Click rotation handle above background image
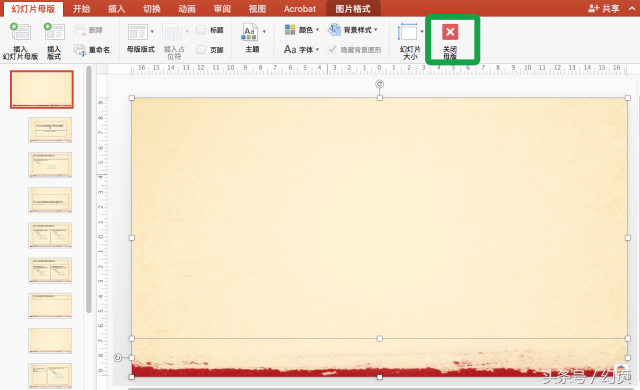The height and width of the screenshot is (390, 640). [x=380, y=84]
